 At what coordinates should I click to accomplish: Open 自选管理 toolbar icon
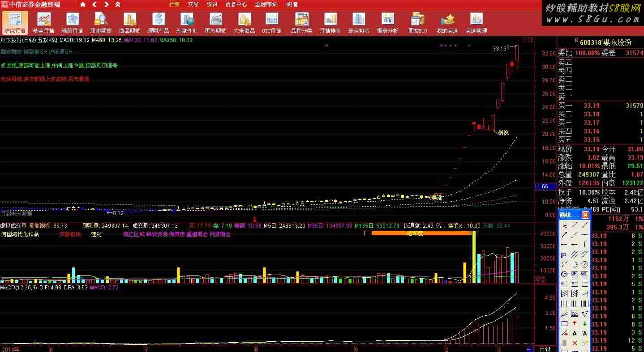click(x=476, y=23)
